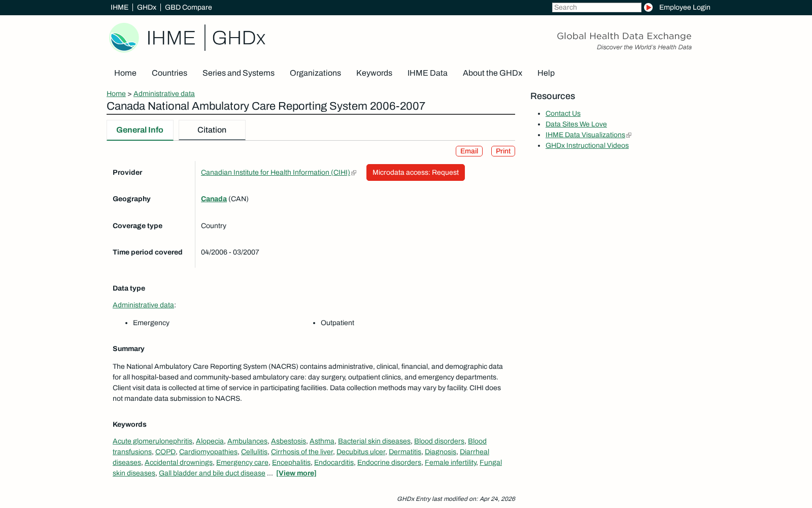Open the IHME Data Visualizations link
This screenshot has width=812, height=508.
click(585, 135)
